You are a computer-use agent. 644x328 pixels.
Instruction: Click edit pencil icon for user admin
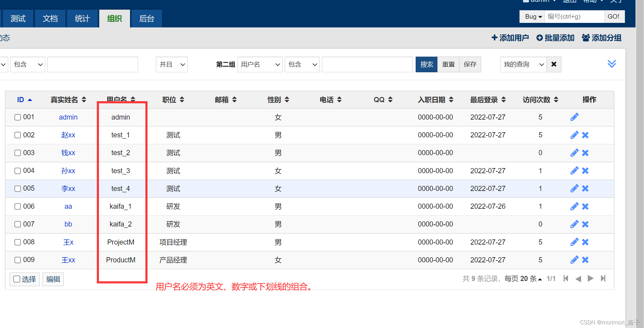click(x=574, y=117)
